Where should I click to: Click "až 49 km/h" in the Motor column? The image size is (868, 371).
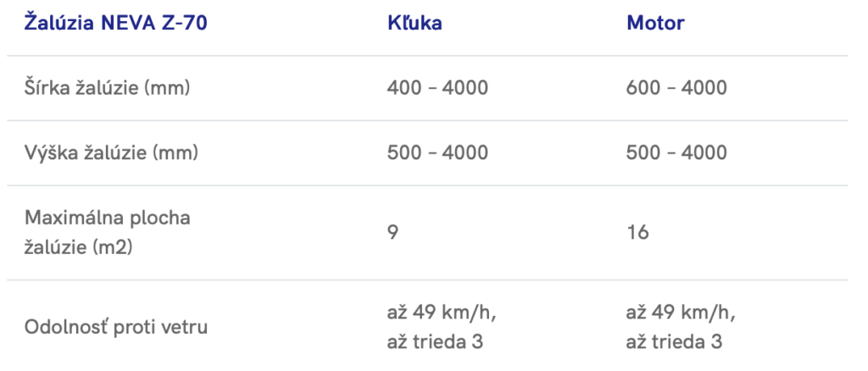(x=682, y=313)
